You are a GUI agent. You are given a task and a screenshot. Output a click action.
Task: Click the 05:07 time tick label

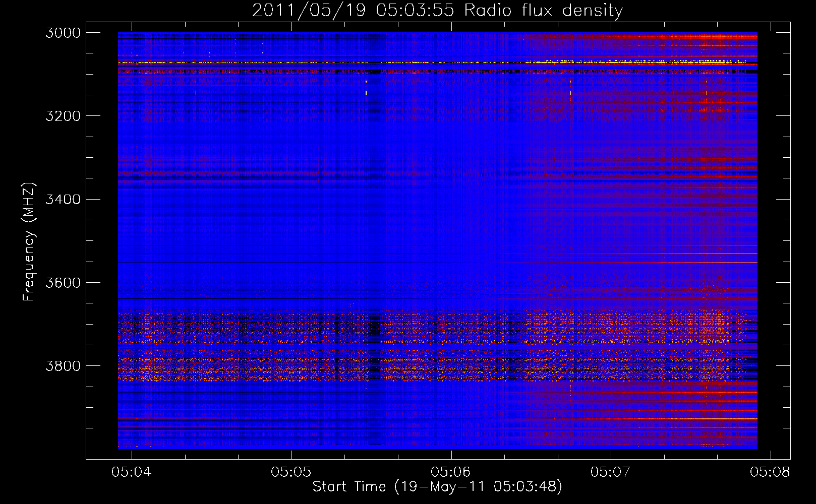(x=611, y=472)
